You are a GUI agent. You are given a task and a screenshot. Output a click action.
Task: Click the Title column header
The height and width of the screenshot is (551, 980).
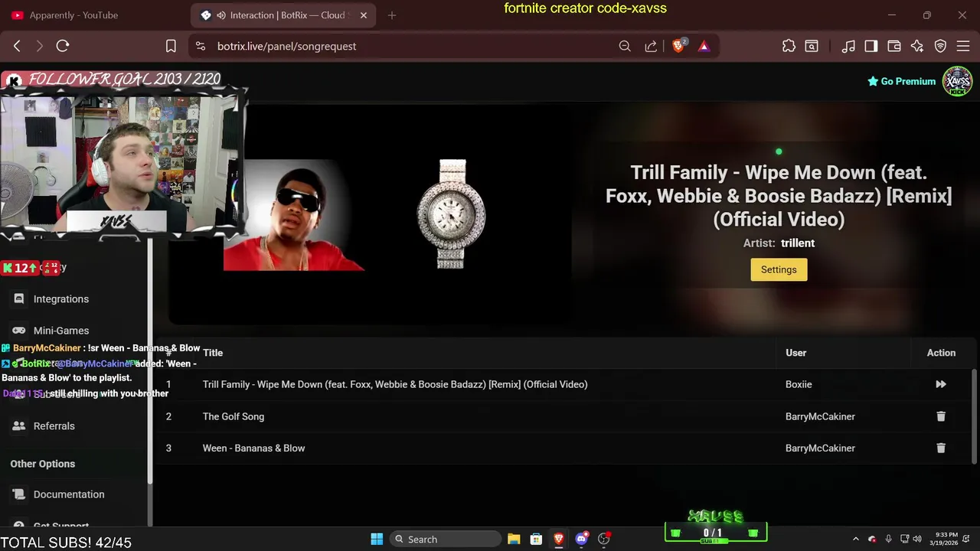tap(213, 353)
